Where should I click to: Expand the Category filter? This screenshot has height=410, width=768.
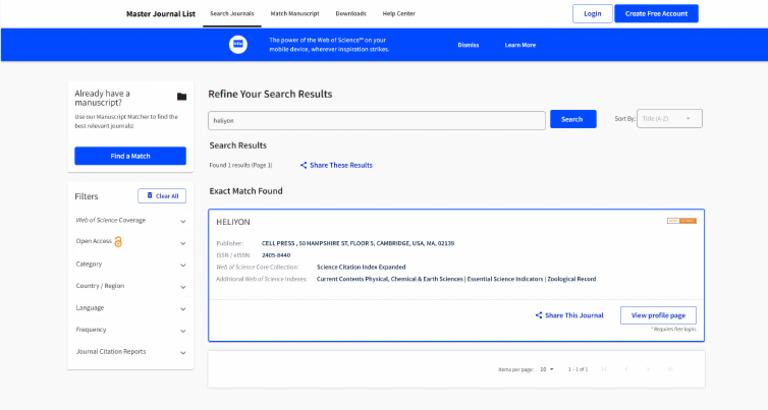coord(183,264)
